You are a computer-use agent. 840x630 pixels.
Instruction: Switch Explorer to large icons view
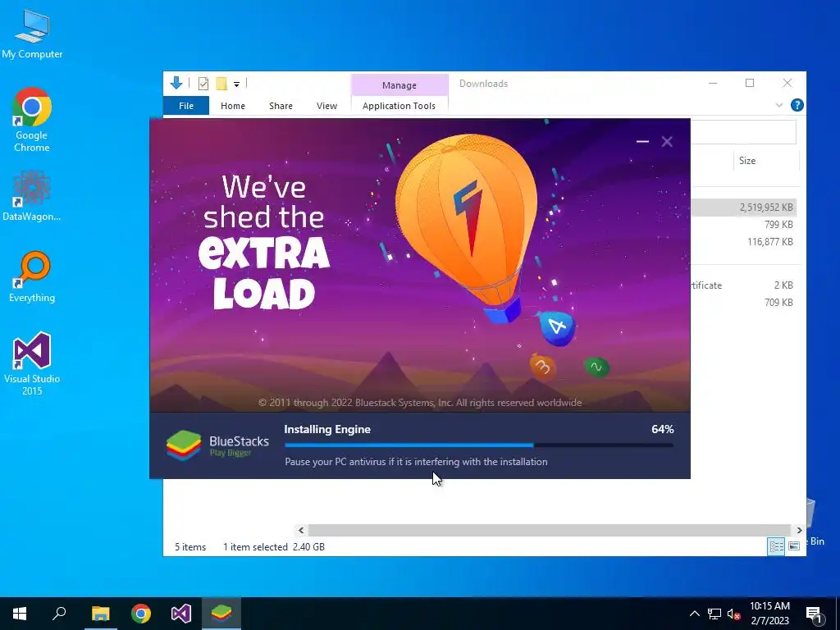click(x=794, y=546)
